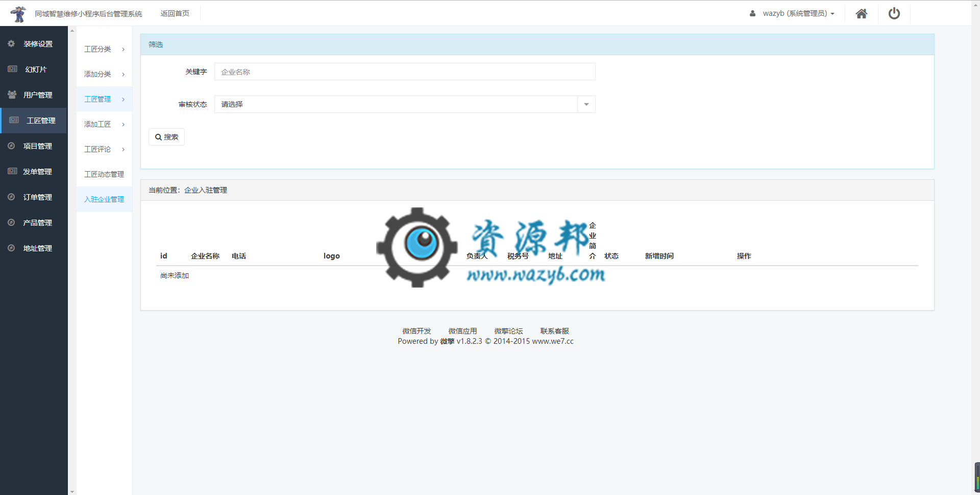
Task: Click the 操作 column header
Action: click(x=744, y=256)
